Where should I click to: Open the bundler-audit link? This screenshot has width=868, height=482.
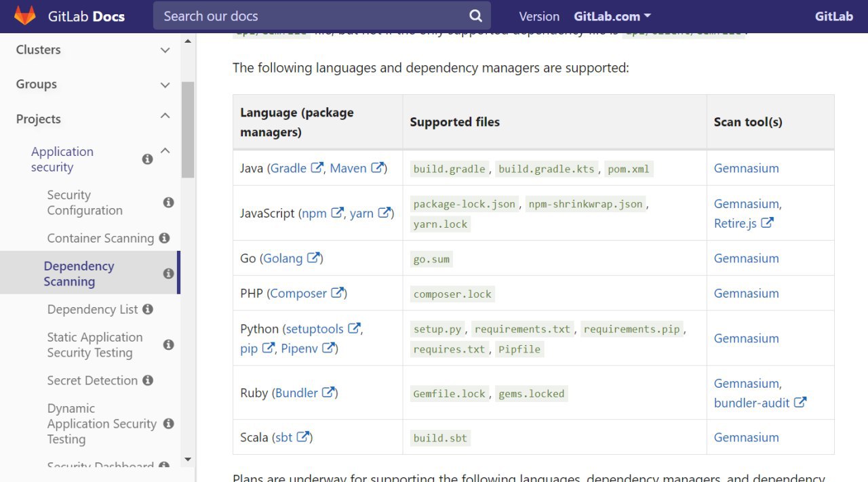[x=751, y=403]
